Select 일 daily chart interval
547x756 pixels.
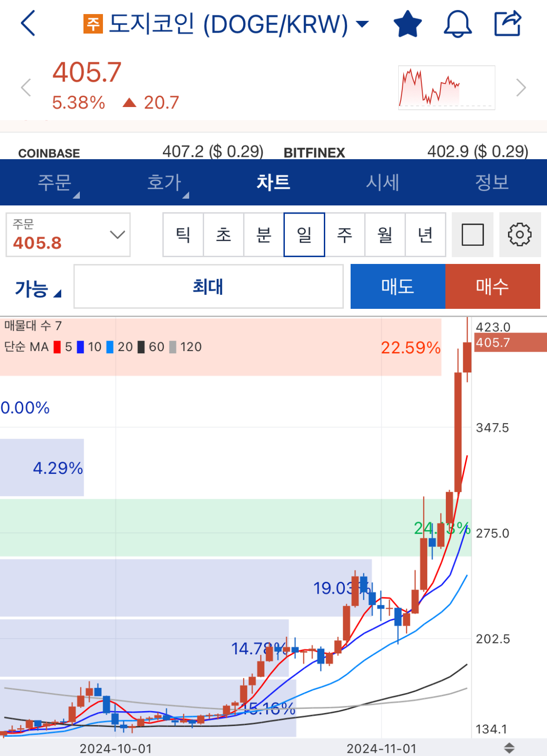304,235
